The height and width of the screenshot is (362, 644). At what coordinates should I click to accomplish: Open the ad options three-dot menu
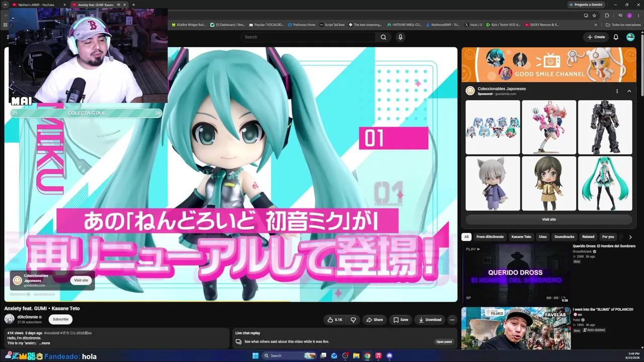click(x=617, y=91)
